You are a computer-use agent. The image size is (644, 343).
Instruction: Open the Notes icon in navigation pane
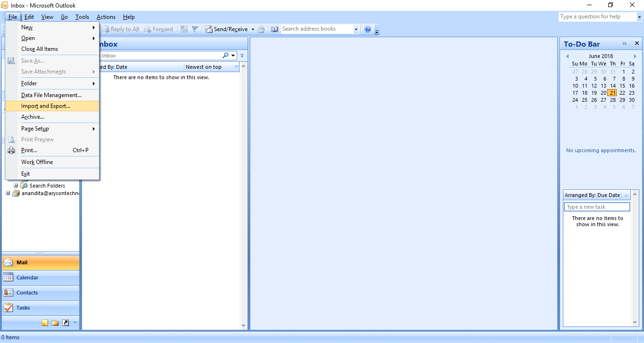click(x=45, y=323)
